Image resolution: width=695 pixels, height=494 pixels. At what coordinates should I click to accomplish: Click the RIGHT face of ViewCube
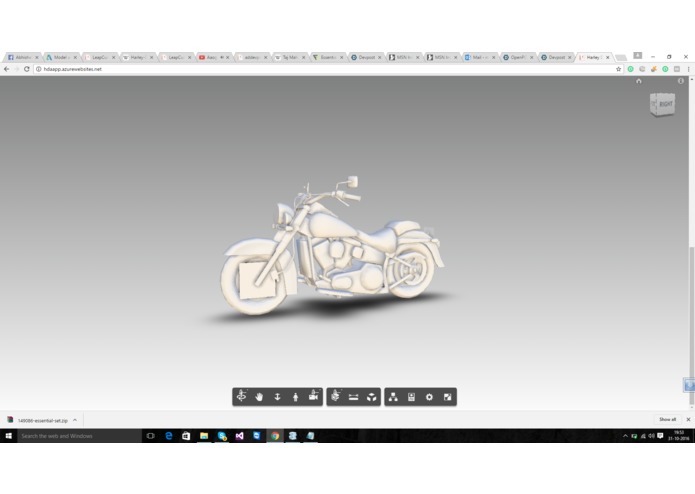coord(665,104)
